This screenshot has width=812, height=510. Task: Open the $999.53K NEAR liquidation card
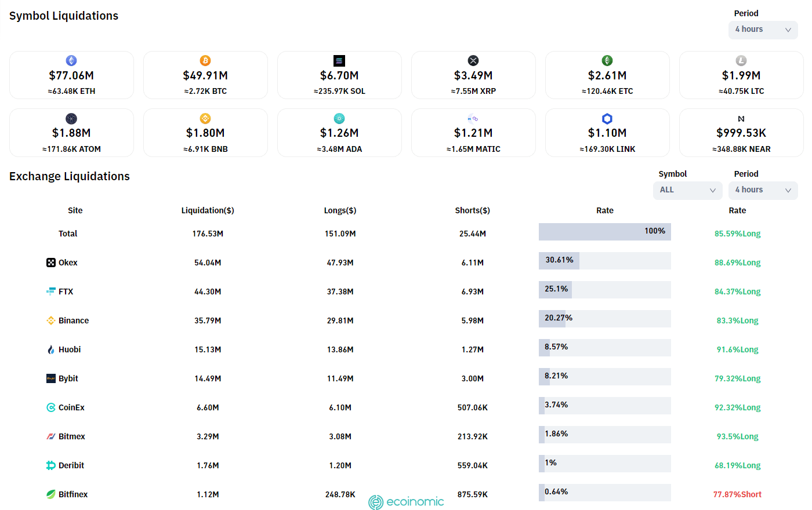click(x=741, y=133)
